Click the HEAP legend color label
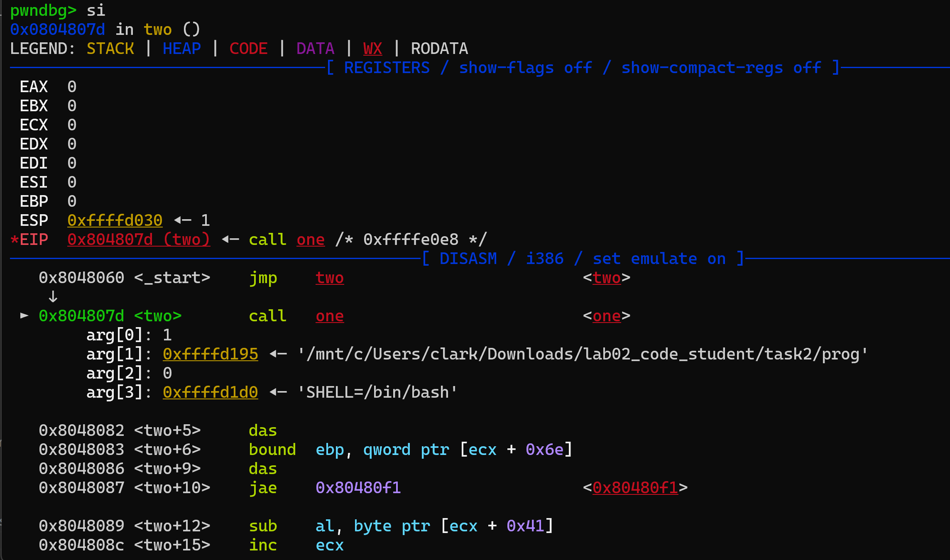 [182, 49]
